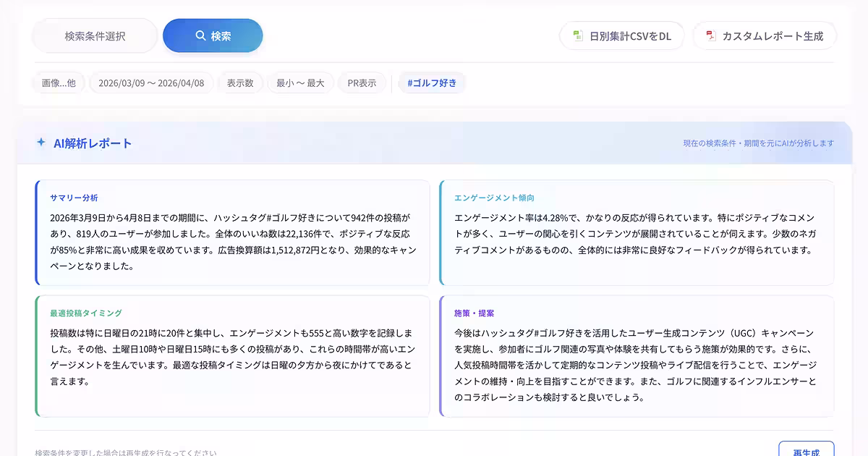Open the 表示数 display count filter

click(241, 83)
